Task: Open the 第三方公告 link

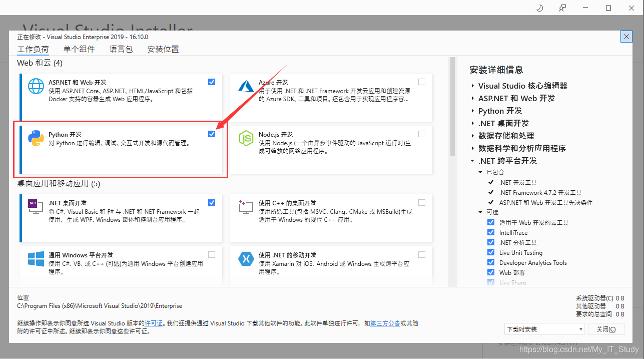Action: pyautogui.click(x=385, y=323)
